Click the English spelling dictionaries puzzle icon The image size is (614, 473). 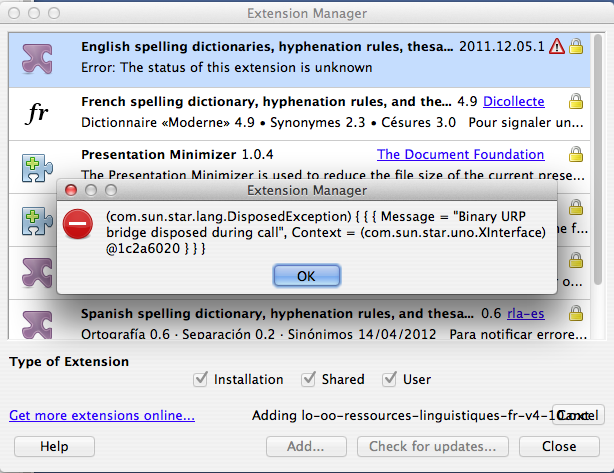point(37,58)
